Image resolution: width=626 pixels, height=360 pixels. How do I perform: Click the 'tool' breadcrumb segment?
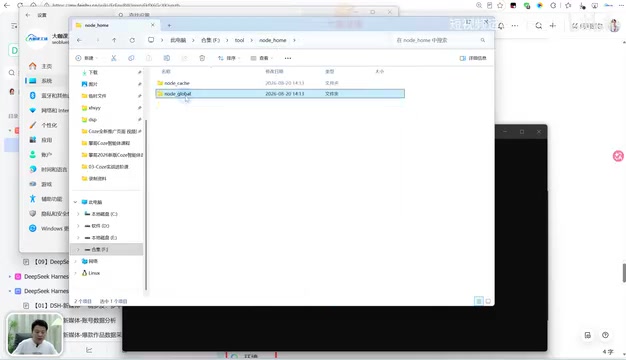pos(240,40)
